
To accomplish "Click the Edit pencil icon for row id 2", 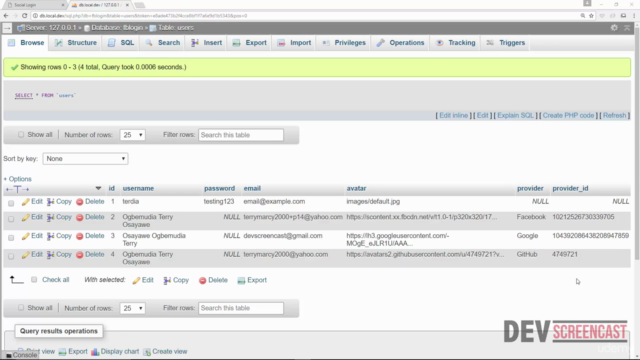I will [x=26, y=217].
